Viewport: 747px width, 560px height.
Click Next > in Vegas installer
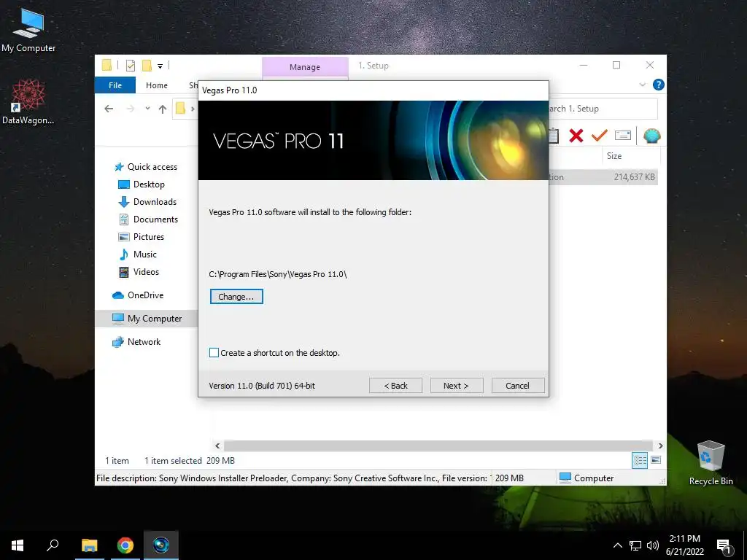(x=457, y=386)
